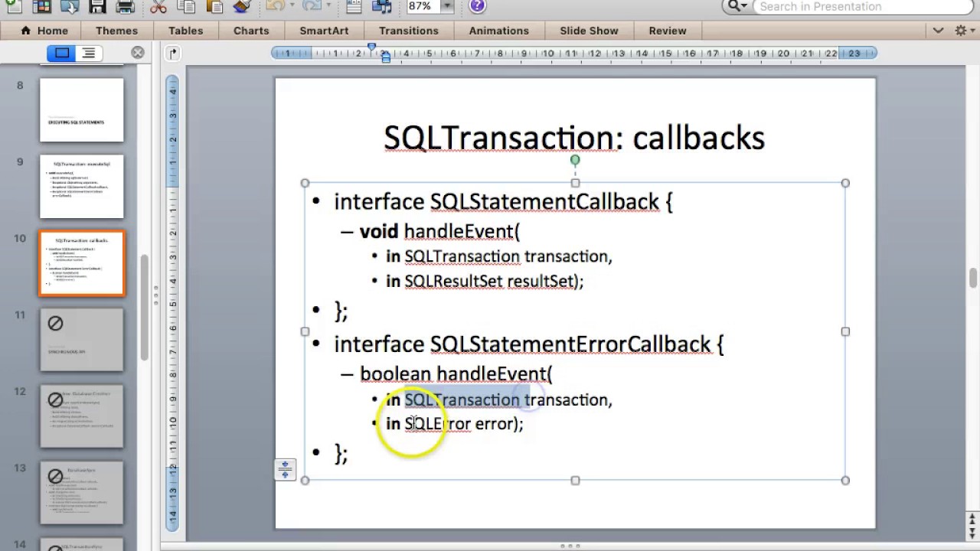Open the Slide Show ribbon tab
The width and height of the screenshot is (980, 551).
point(589,31)
